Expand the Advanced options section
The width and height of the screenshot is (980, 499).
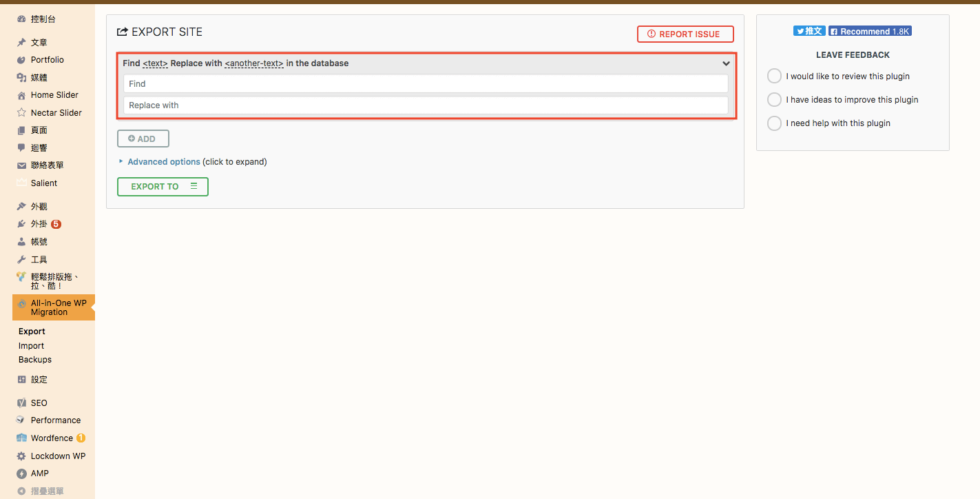(164, 162)
